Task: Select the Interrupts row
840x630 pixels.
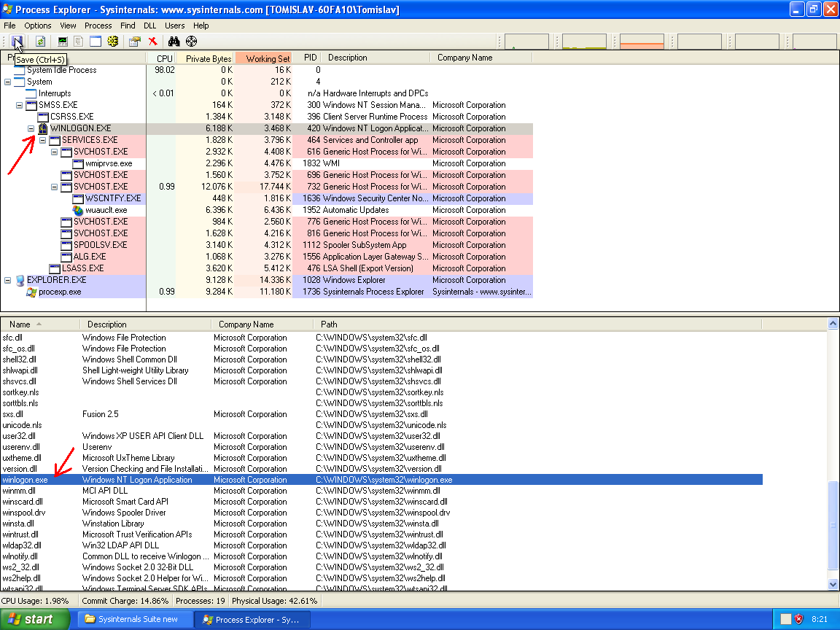Action: pos(266,94)
